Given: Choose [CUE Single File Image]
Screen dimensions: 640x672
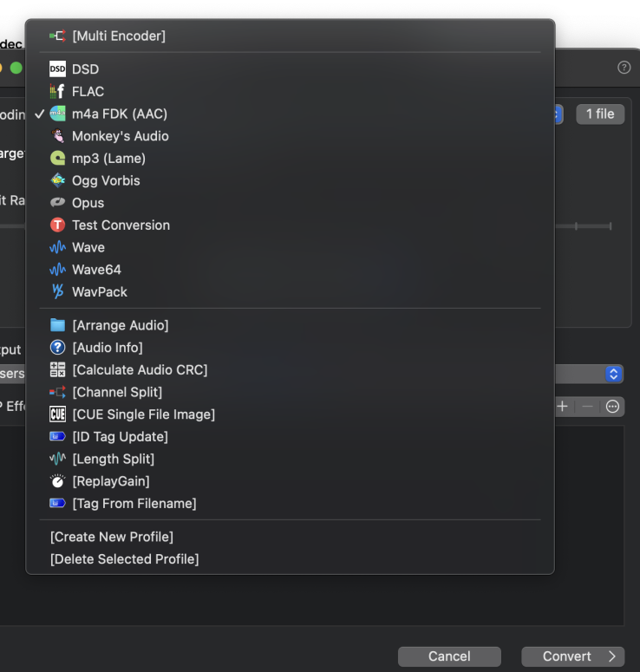Looking at the screenshot, I should (290, 414).
